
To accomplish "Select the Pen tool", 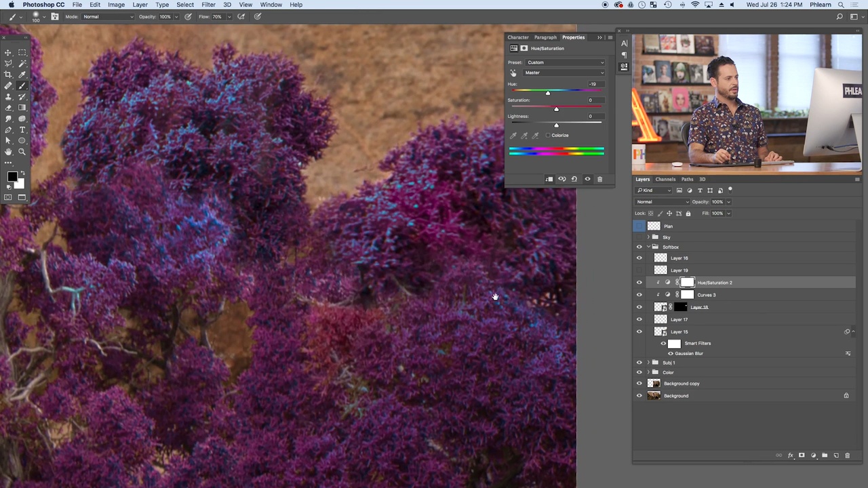I will [x=8, y=129].
